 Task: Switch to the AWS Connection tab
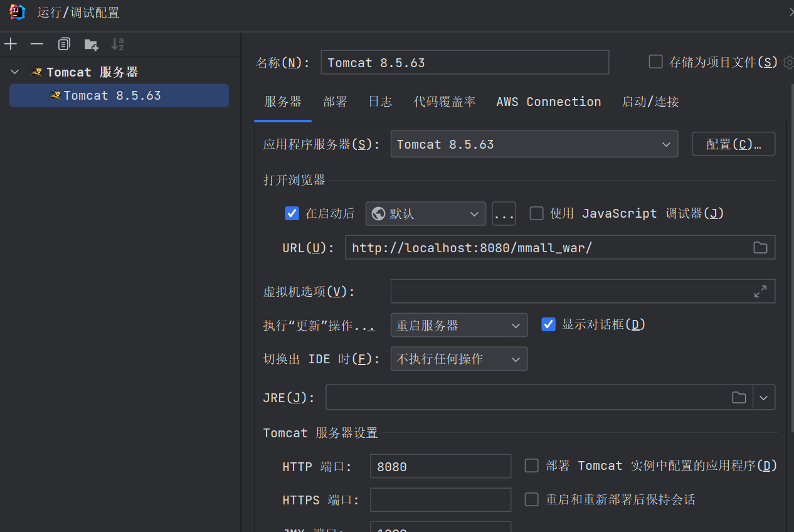[549, 102]
